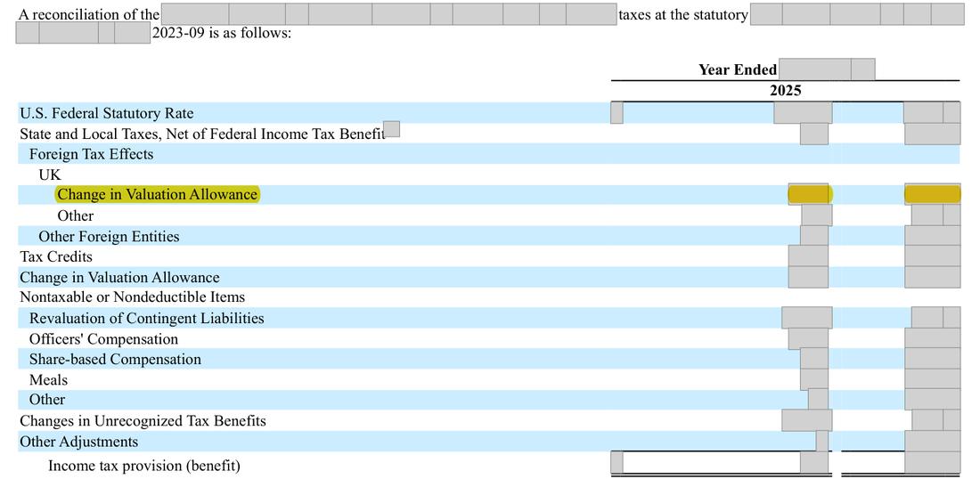Viewport: 980px width, 479px height.
Task: Select the 2025 column heading
Action: click(x=786, y=91)
